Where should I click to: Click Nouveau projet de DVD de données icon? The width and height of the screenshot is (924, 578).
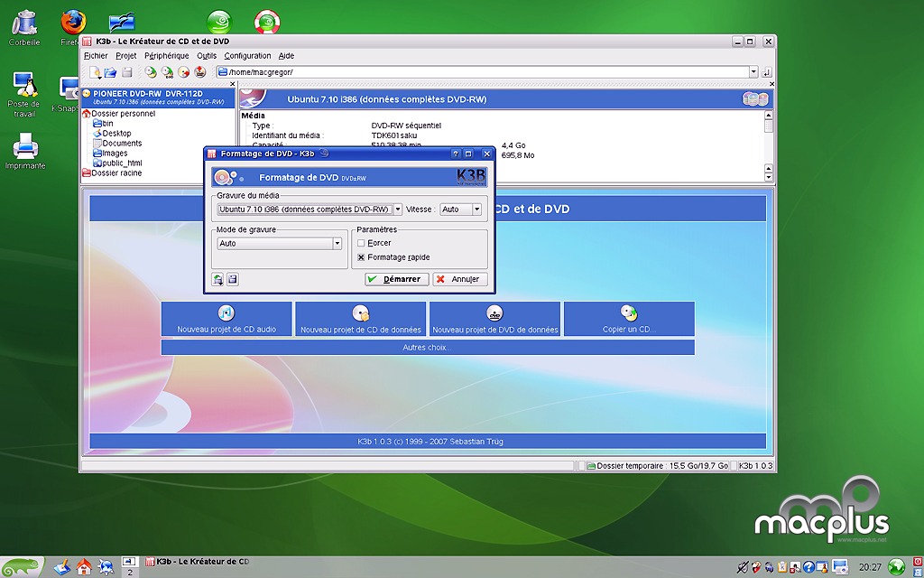[x=494, y=313]
